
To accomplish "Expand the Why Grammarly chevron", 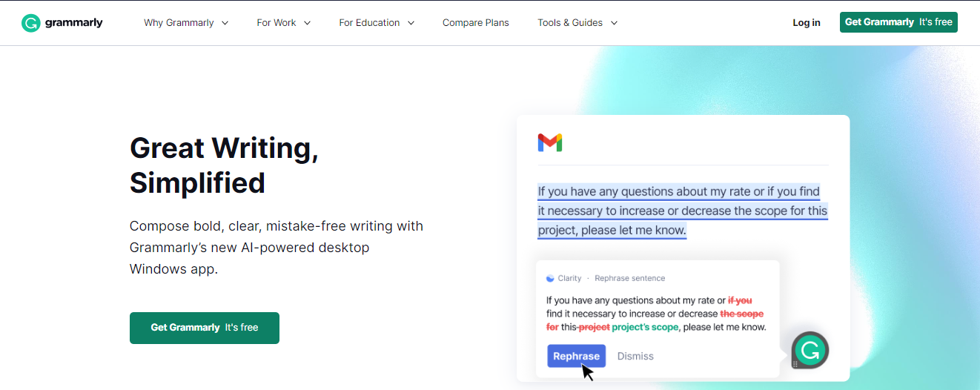I will (x=225, y=23).
